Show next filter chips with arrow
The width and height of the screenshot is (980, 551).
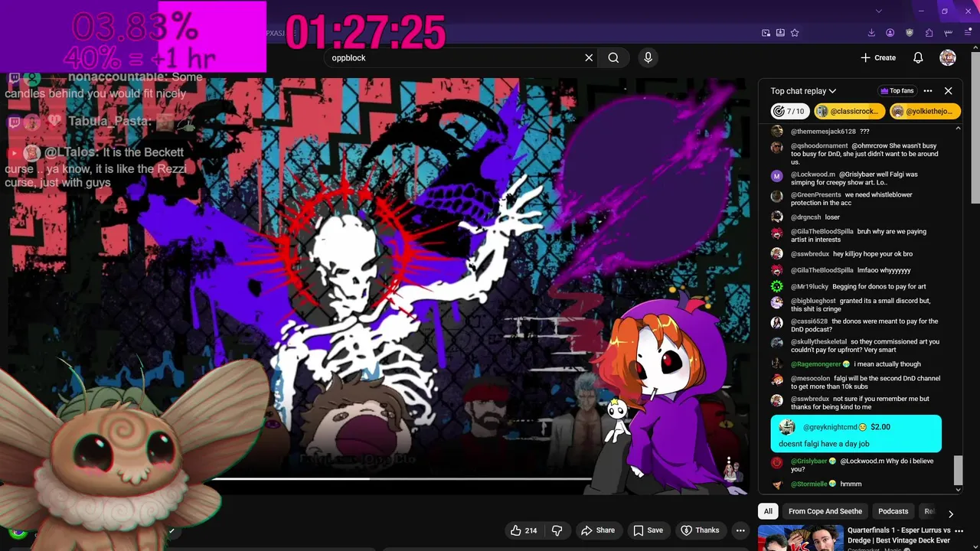click(x=951, y=514)
